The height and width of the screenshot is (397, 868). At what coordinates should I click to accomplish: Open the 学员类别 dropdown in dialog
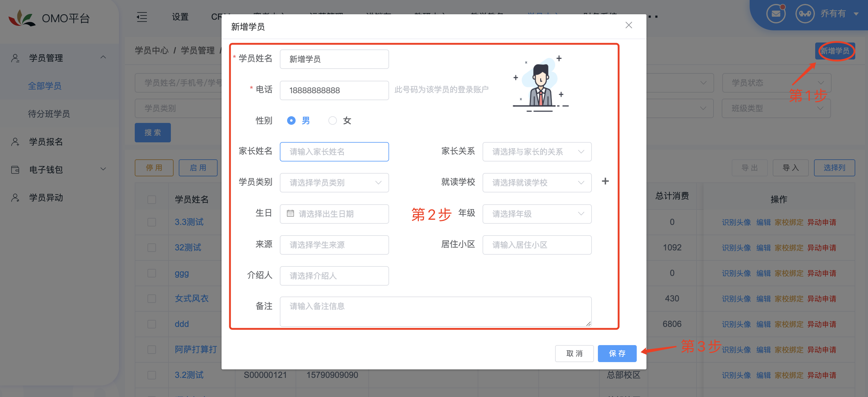(x=334, y=183)
